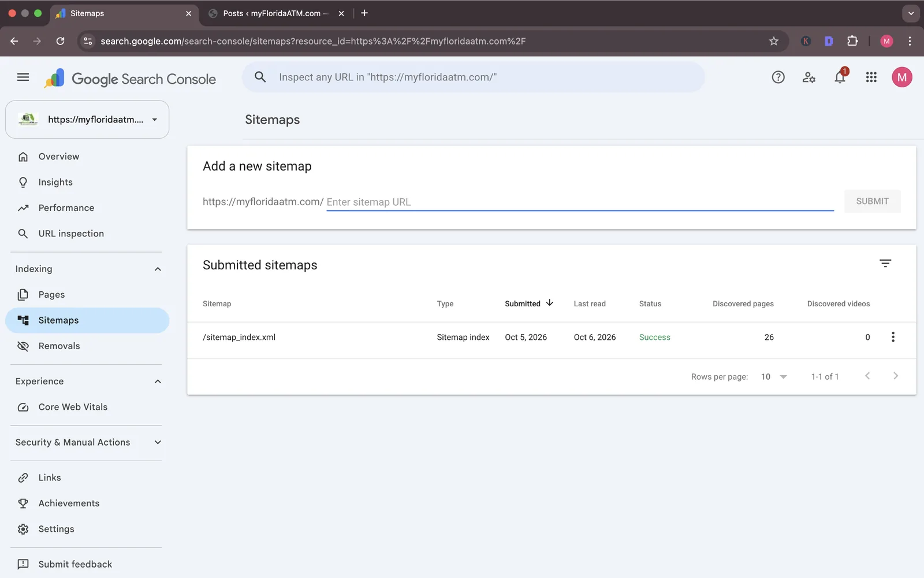The height and width of the screenshot is (578, 924).
Task: Open Achievements in the sidebar
Action: [87, 503]
